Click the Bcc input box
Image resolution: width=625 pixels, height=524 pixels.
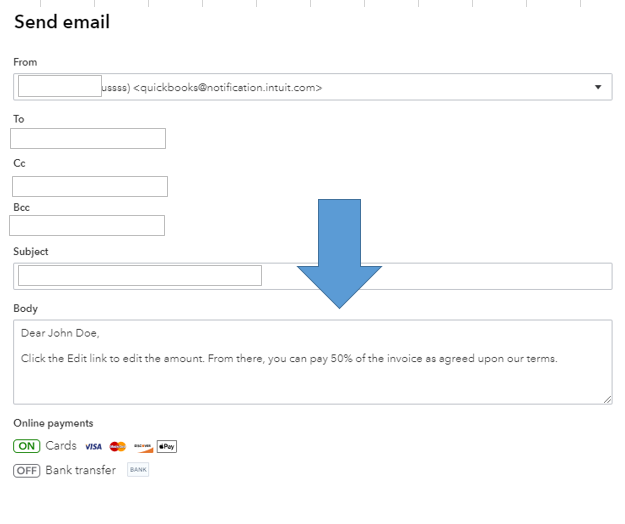pos(87,226)
